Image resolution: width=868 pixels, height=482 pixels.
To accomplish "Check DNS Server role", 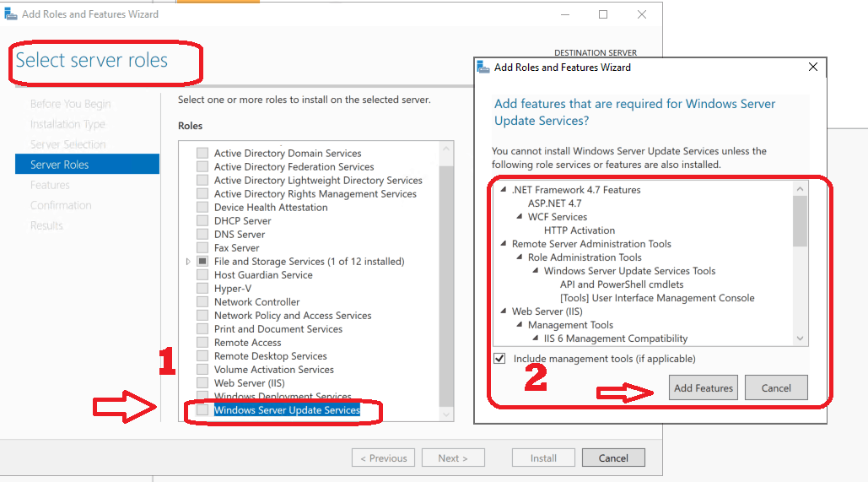I will coord(202,235).
